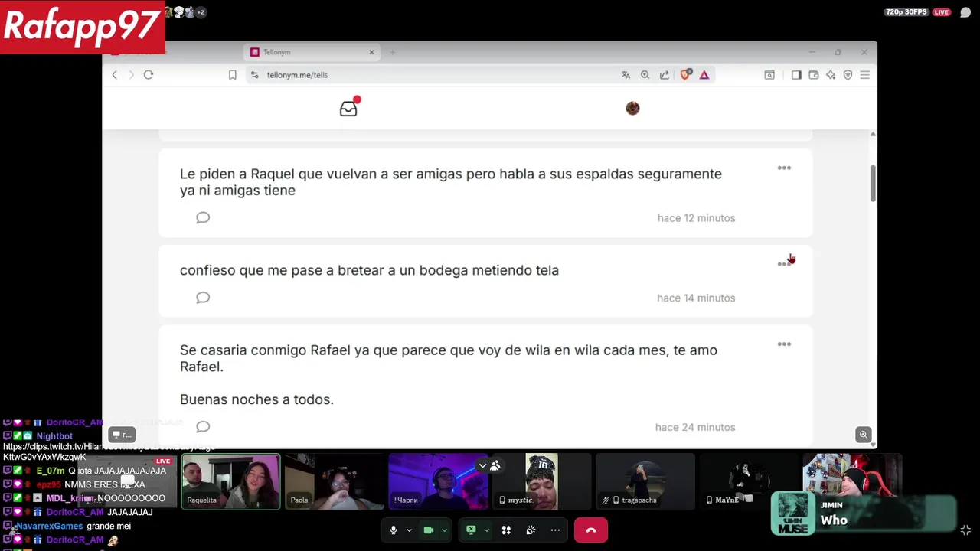Select the MaYnE participant tile

point(750,481)
